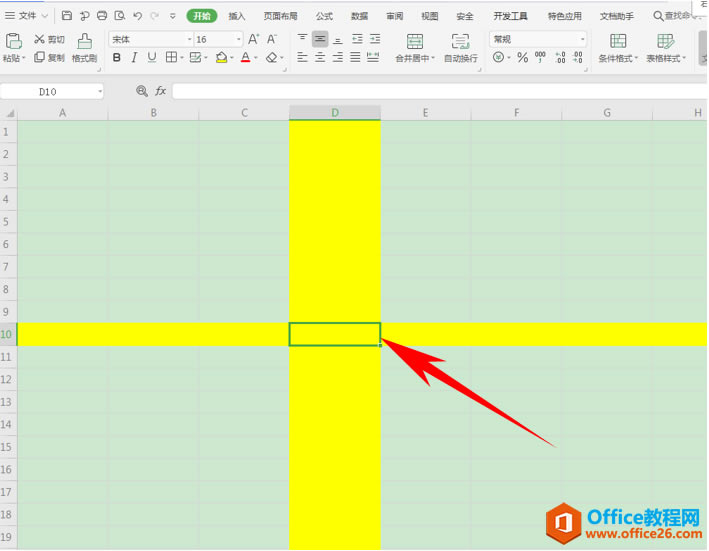Switch to the 数据 (Data) tab
This screenshot has height=551, width=709.
pos(359,16)
